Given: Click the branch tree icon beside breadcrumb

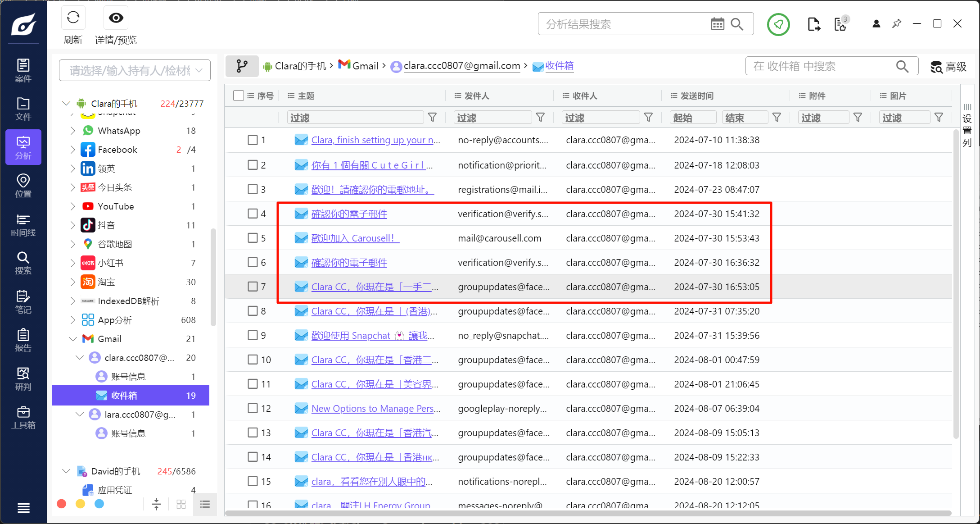Looking at the screenshot, I should click(x=242, y=66).
